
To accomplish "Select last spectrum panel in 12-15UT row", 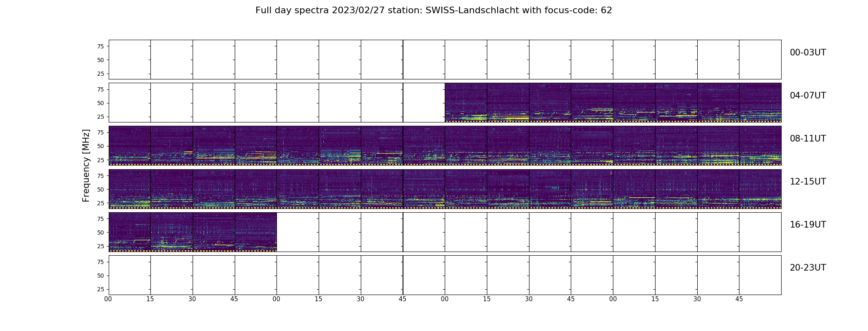I will [760, 189].
